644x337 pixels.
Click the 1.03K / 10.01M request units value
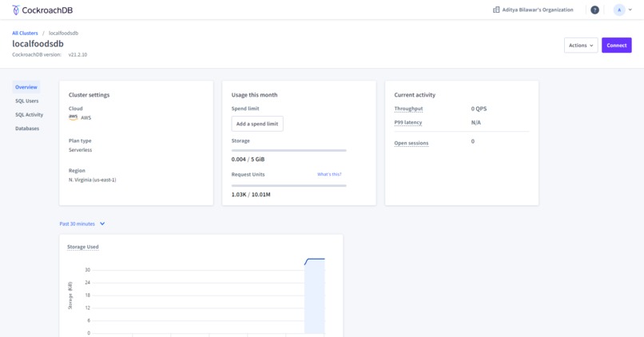tap(251, 195)
